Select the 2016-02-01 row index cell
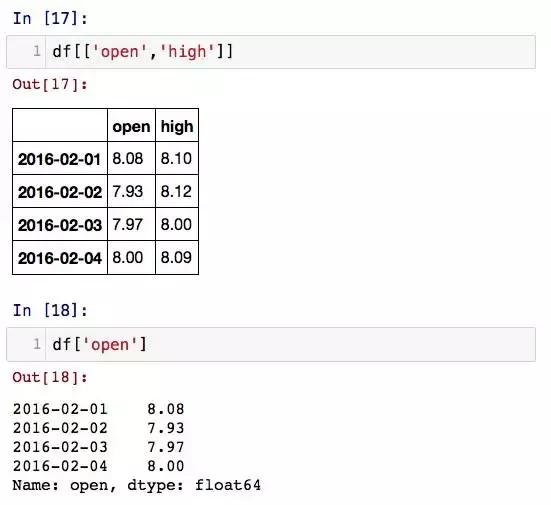This screenshot has width=551, height=505. tap(60, 158)
